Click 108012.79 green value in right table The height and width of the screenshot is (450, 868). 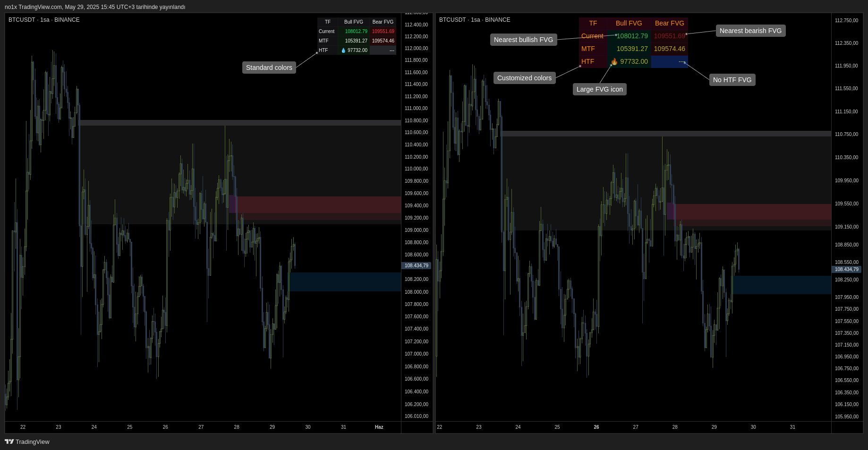(x=632, y=36)
